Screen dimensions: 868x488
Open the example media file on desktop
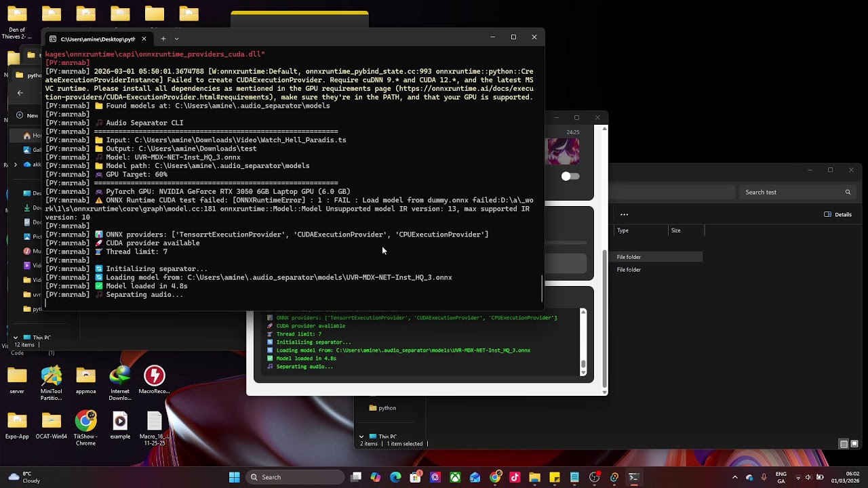pyautogui.click(x=120, y=425)
